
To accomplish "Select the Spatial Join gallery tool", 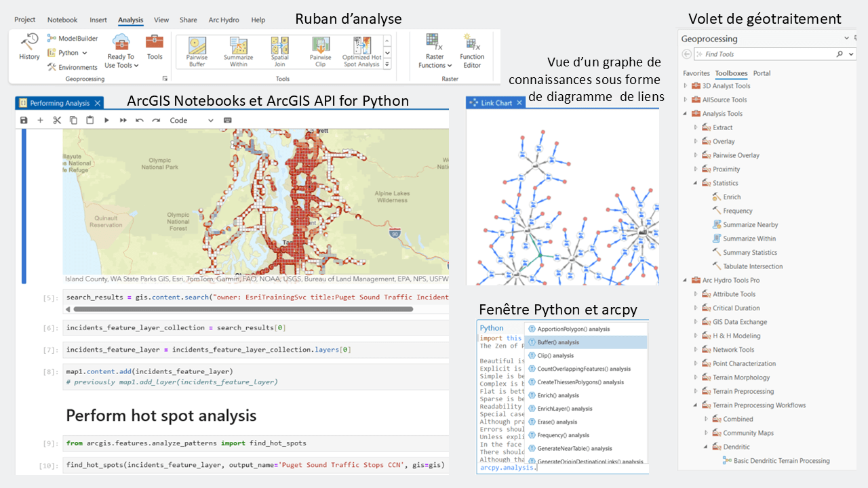I will (x=280, y=52).
